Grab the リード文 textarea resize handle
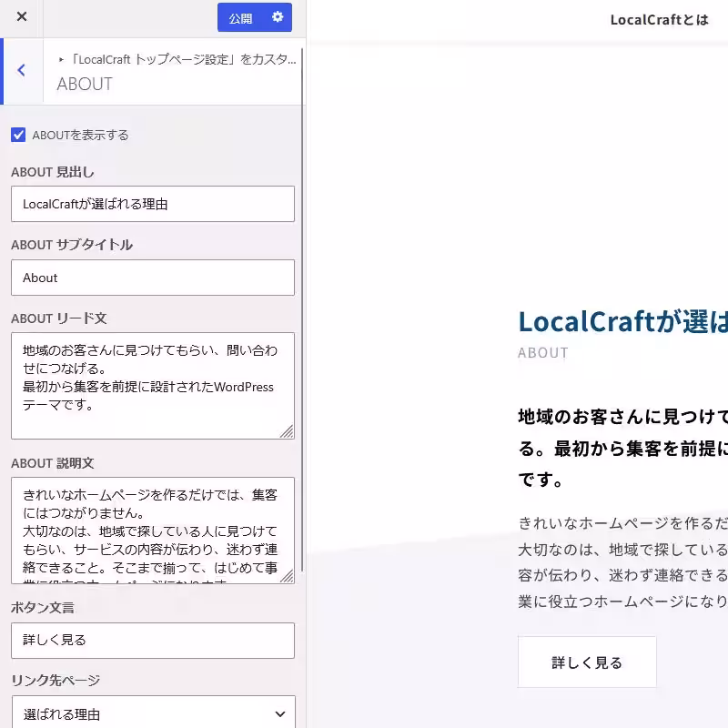The width and height of the screenshot is (728, 728). click(x=287, y=431)
